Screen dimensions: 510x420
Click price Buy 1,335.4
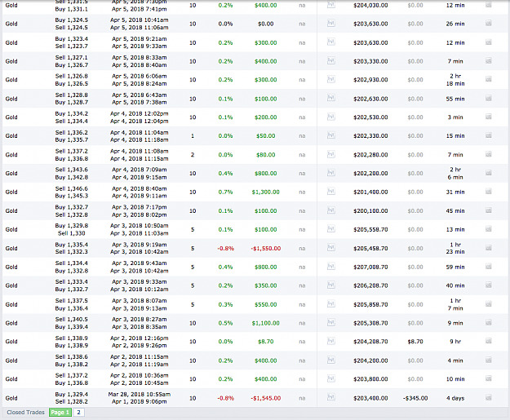point(72,245)
